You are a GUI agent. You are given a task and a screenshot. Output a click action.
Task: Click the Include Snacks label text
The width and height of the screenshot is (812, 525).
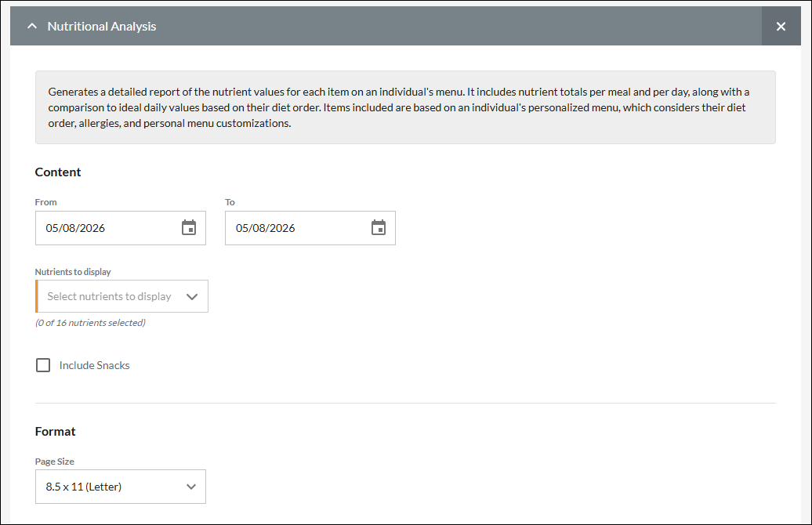click(94, 365)
